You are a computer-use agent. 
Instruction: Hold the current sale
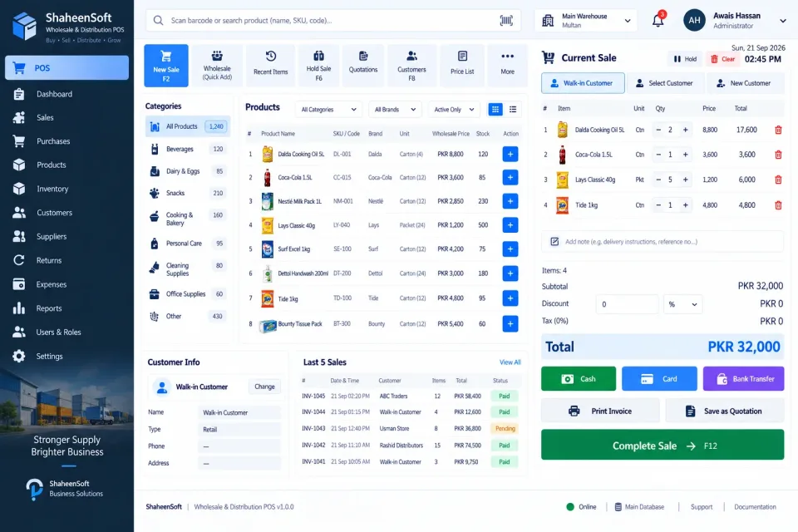click(x=685, y=59)
